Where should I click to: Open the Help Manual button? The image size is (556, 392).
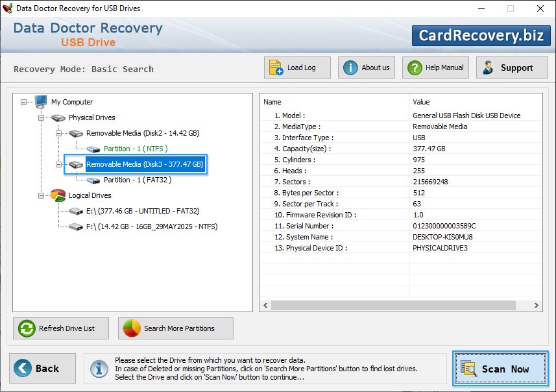(435, 67)
